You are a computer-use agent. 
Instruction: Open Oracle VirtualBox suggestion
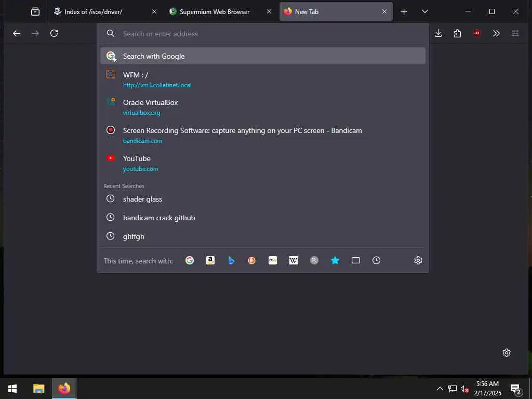click(x=263, y=107)
